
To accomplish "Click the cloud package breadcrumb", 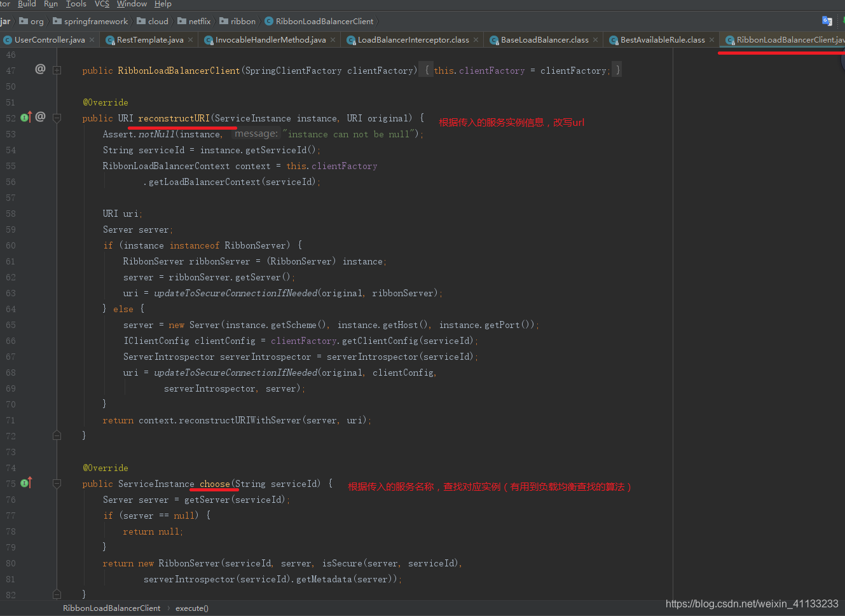I will click(158, 21).
